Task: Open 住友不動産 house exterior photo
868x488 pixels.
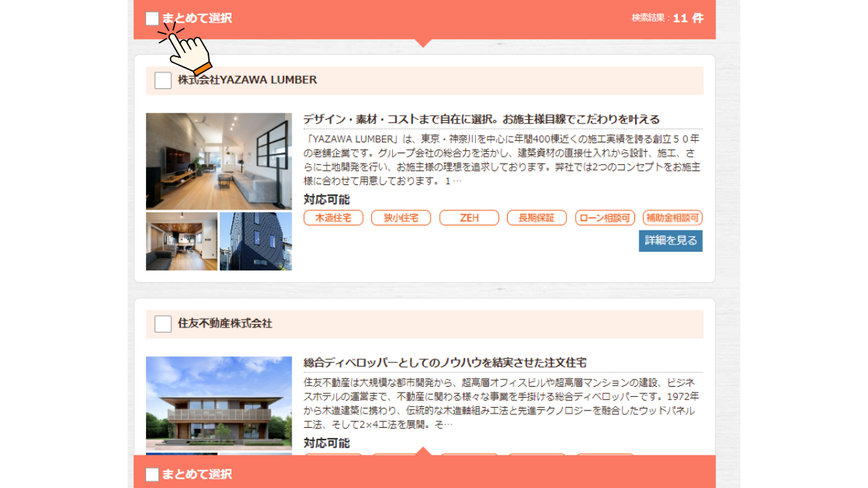Action: coord(218,403)
